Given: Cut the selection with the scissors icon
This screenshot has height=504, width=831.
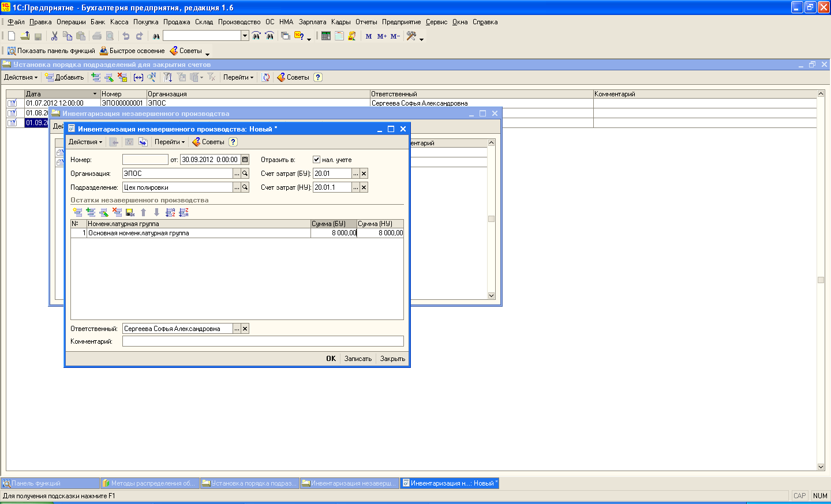Looking at the screenshot, I should point(54,36).
